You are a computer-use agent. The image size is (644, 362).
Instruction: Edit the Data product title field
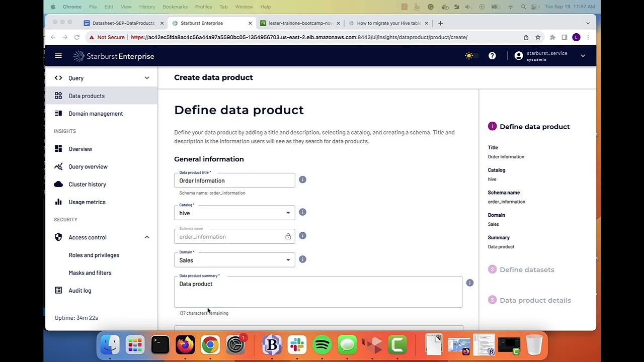point(234,180)
